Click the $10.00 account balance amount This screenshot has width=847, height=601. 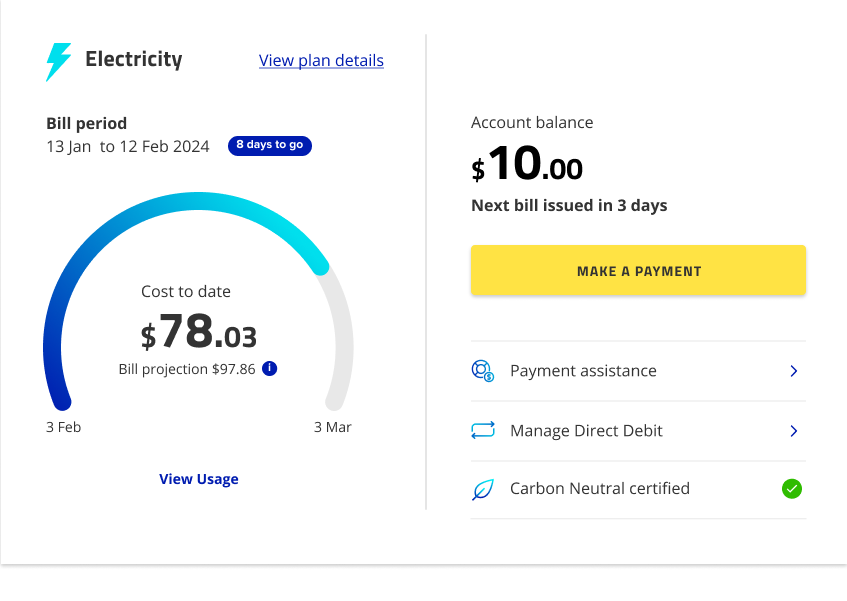pyautogui.click(x=527, y=165)
